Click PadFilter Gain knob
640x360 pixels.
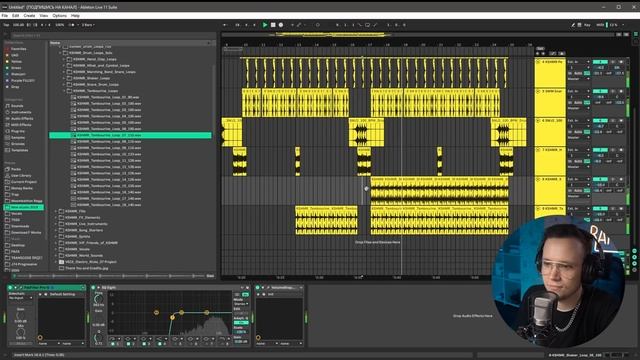[20, 316]
